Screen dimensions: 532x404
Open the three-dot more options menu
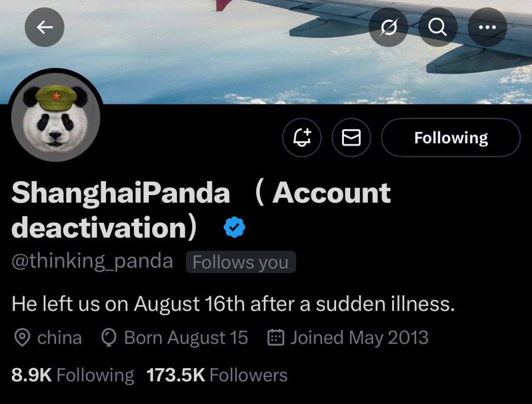[487, 27]
